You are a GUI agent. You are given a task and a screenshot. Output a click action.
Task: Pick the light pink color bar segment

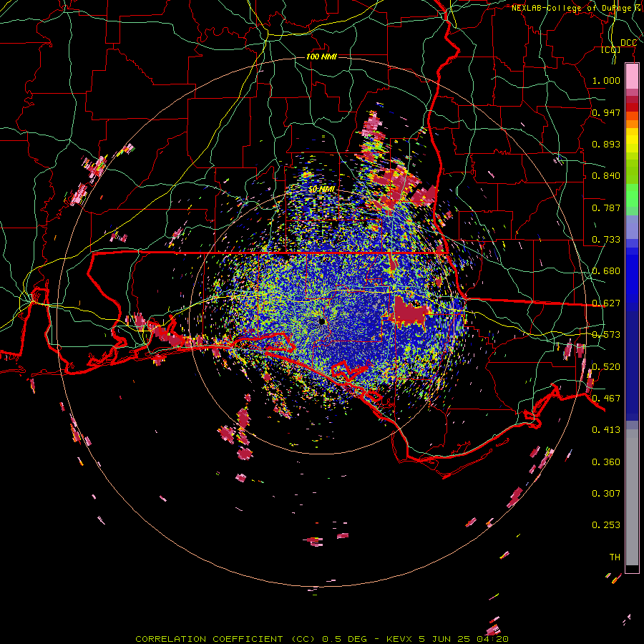pos(632,77)
